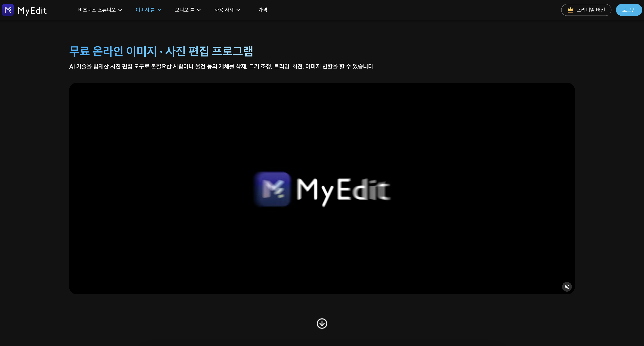Click the purple MyEdit logo icon

click(x=8, y=10)
